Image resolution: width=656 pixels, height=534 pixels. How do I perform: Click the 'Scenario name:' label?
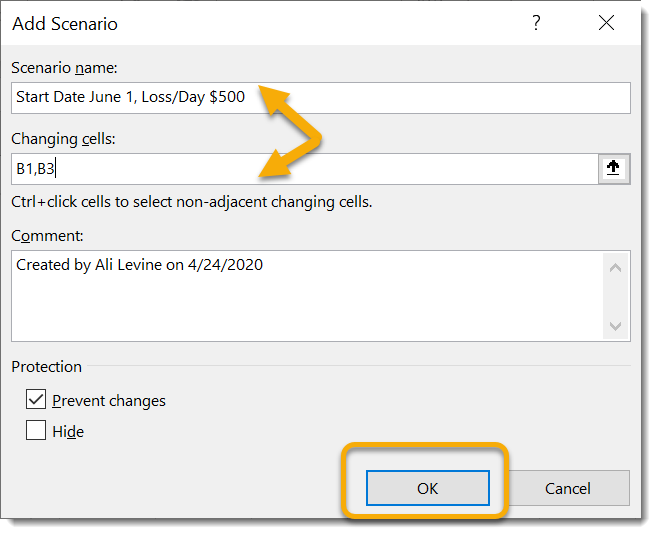pos(64,67)
